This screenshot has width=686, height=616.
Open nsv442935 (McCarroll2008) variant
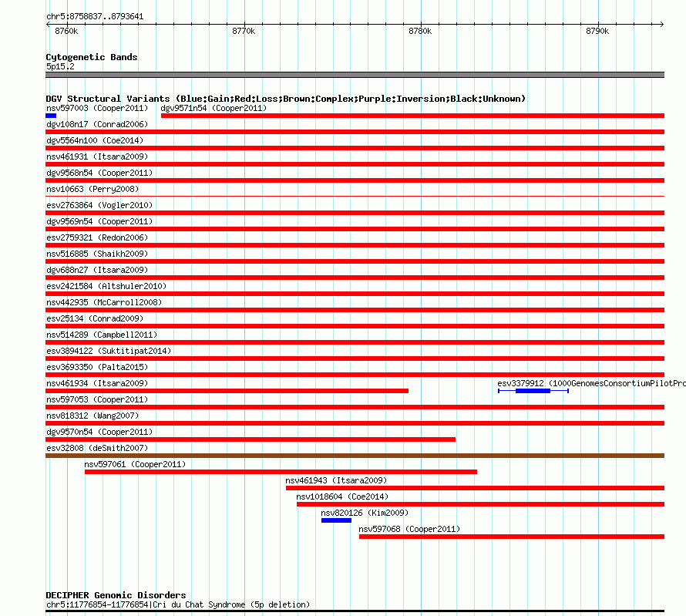104,302
